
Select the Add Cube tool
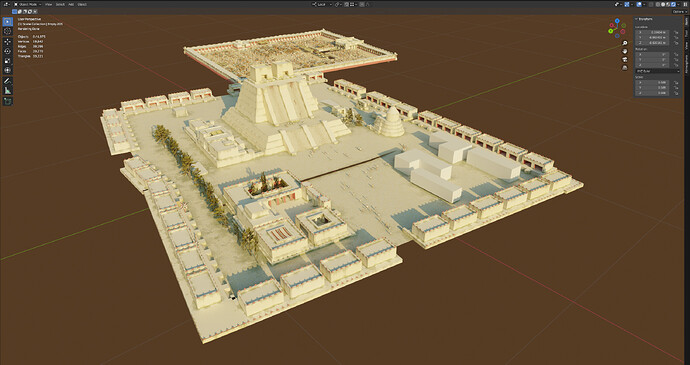click(x=7, y=101)
